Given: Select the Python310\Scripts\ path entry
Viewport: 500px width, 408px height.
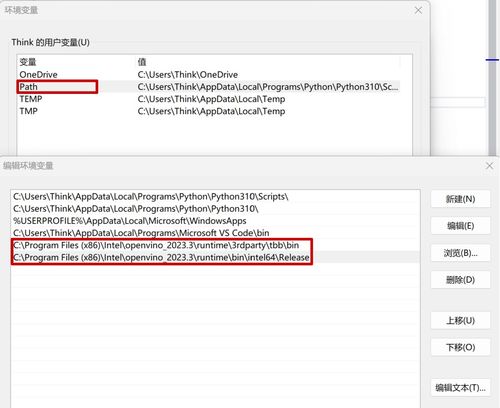Looking at the screenshot, I should (x=215, y=197).
